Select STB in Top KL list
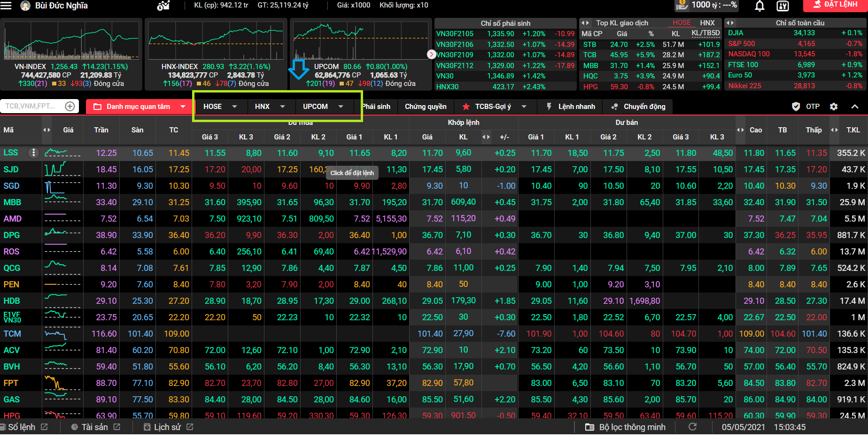 [590, 45]
